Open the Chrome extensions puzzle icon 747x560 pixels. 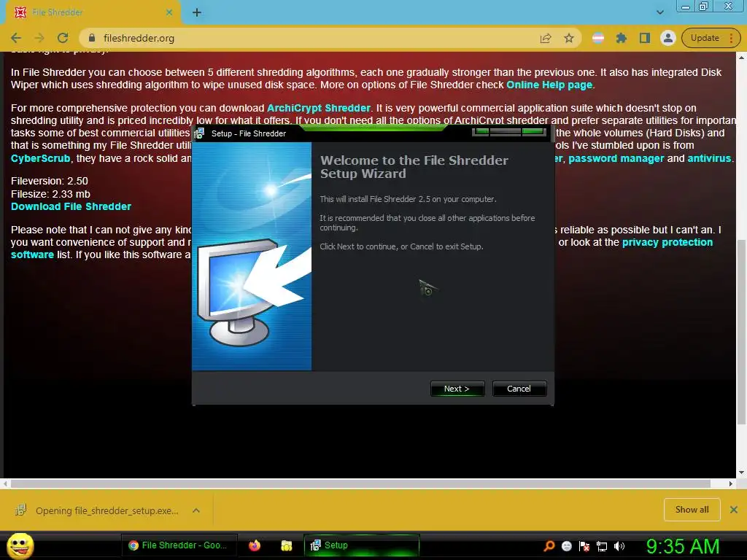click(622, 38)
